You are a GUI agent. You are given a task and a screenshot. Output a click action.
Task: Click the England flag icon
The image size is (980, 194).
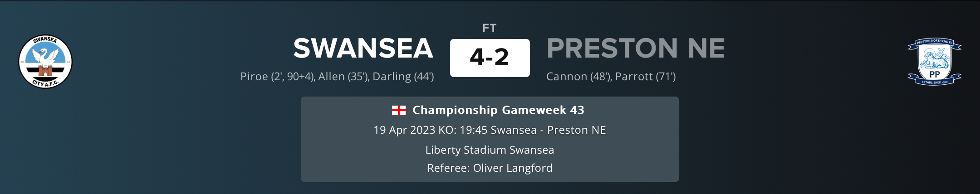tap(399, 110)
